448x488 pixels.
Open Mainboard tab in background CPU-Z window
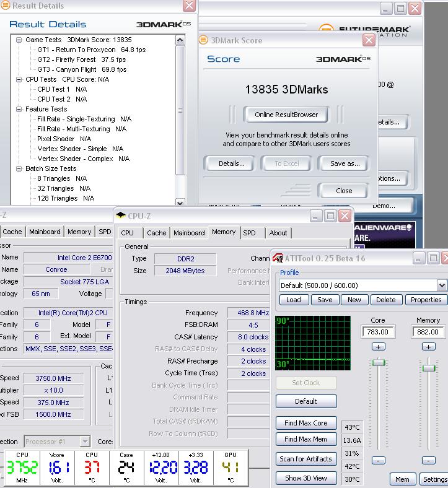click(45, 232)
